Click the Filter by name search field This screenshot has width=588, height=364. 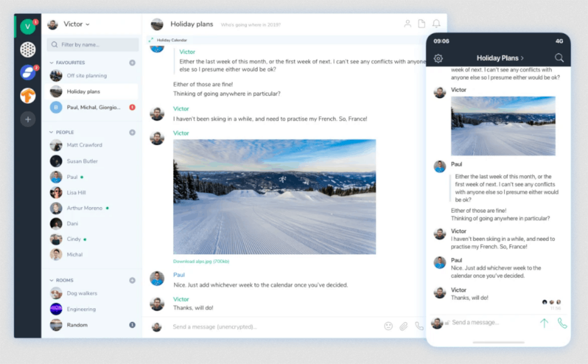pyautogui.click(x=93, y=45)
